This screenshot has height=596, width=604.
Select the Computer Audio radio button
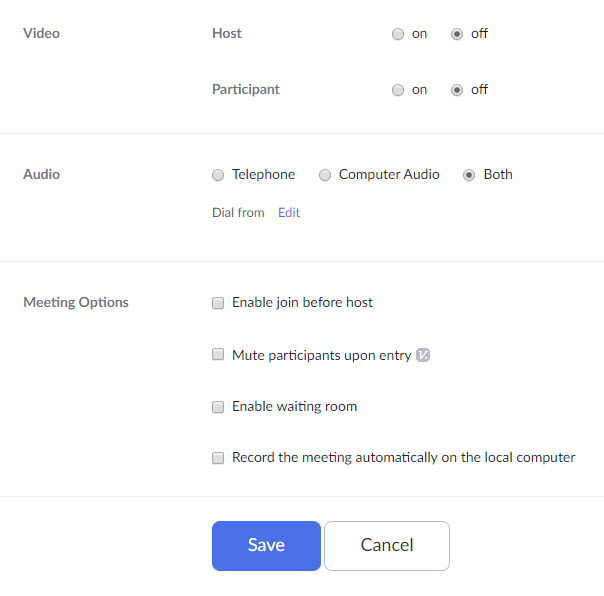click(x=325, y=175)
